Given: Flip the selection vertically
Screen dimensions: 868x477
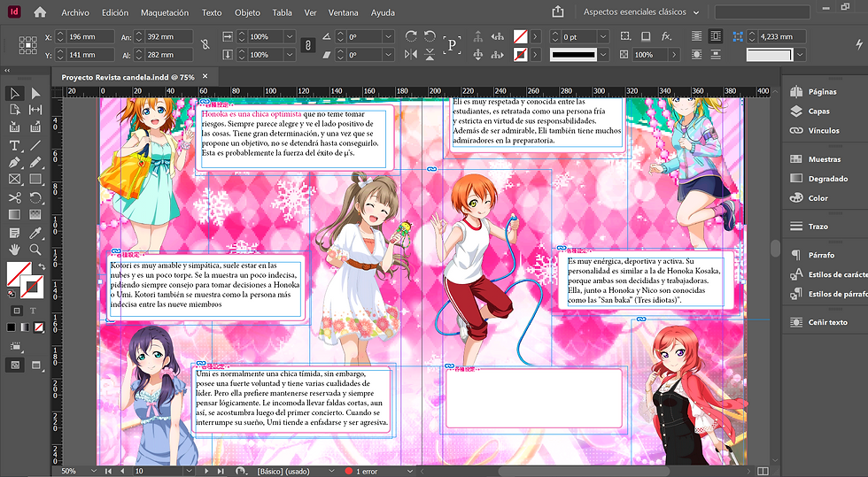Looking at the screenshot, I should [430, 54].
